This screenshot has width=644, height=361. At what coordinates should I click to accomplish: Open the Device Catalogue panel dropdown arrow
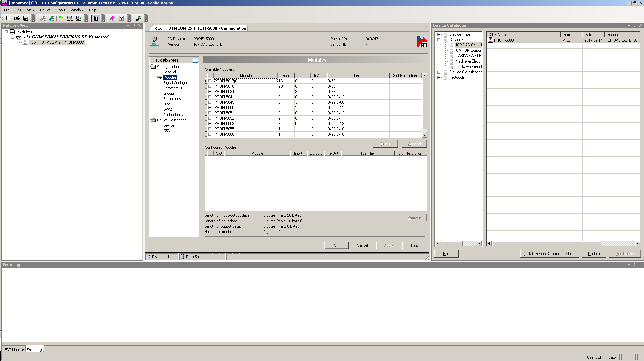629,26
